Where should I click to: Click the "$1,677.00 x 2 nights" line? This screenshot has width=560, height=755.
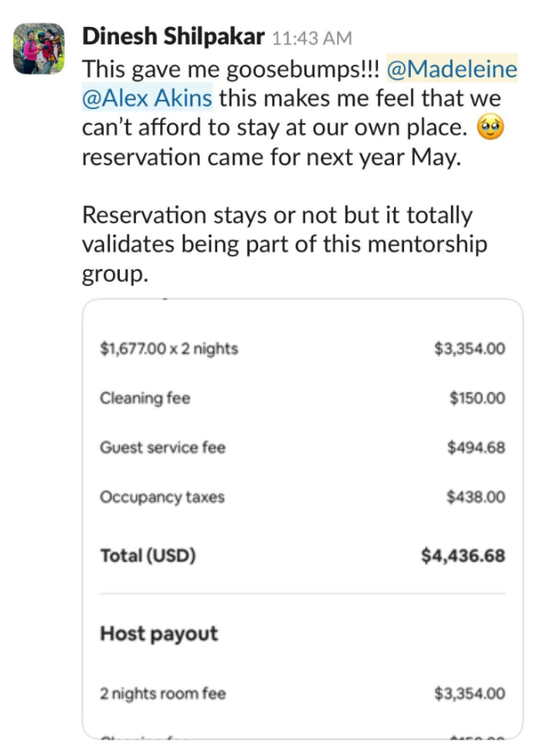coord(169,348)
